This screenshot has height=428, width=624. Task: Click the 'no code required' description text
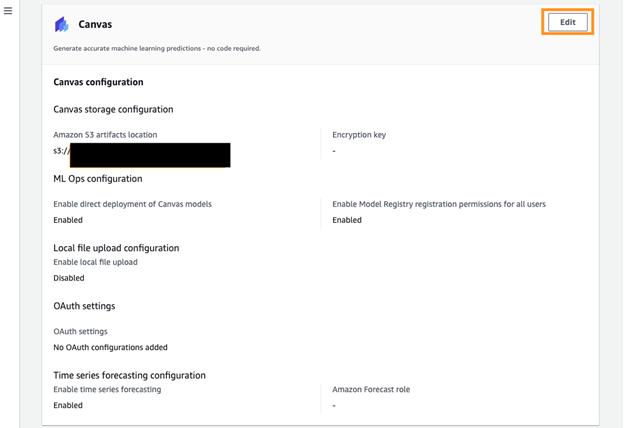(156, 48)
